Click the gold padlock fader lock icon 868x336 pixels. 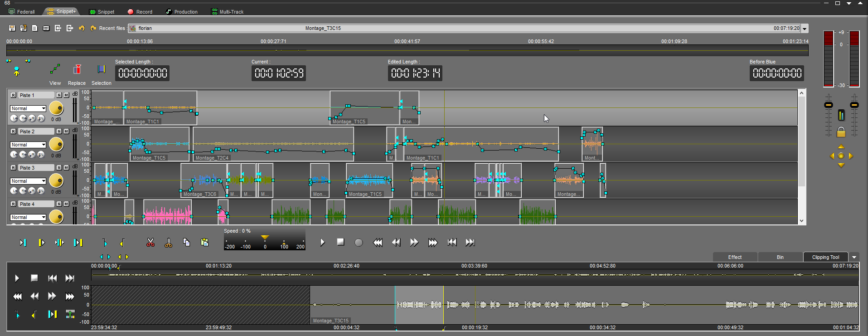pyautogui.click(x=841, y=132)
